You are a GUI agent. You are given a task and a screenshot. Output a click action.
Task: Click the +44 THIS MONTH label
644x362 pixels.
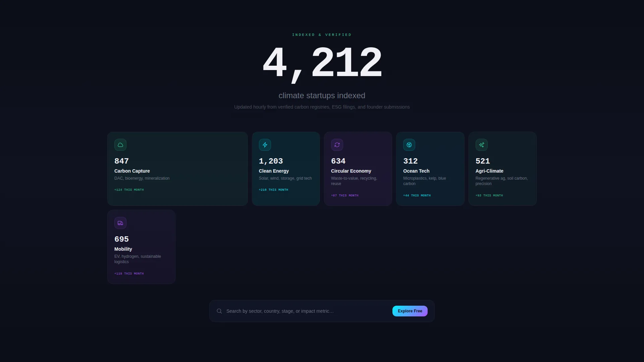417,195
